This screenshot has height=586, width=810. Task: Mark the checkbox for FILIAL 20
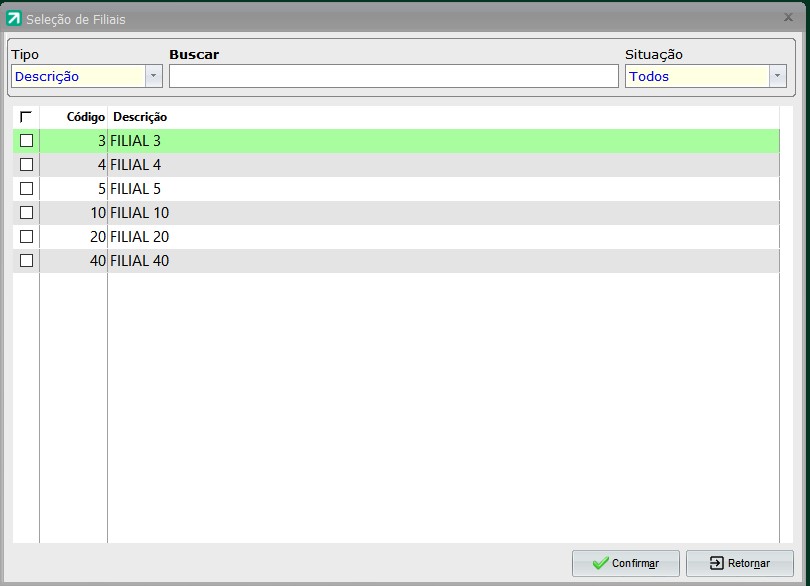tap(27, 237)
